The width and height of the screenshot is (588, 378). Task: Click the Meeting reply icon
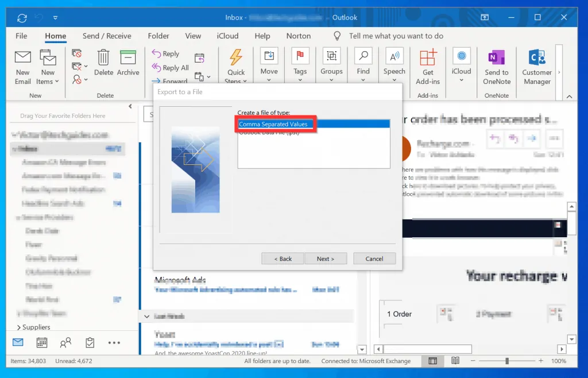199,58
